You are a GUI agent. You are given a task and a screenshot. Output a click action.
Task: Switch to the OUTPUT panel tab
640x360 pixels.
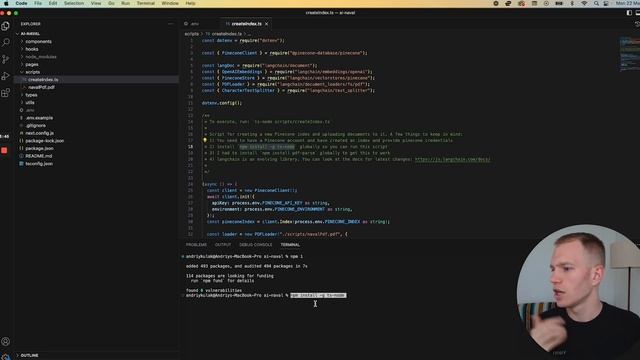(223, 245)
